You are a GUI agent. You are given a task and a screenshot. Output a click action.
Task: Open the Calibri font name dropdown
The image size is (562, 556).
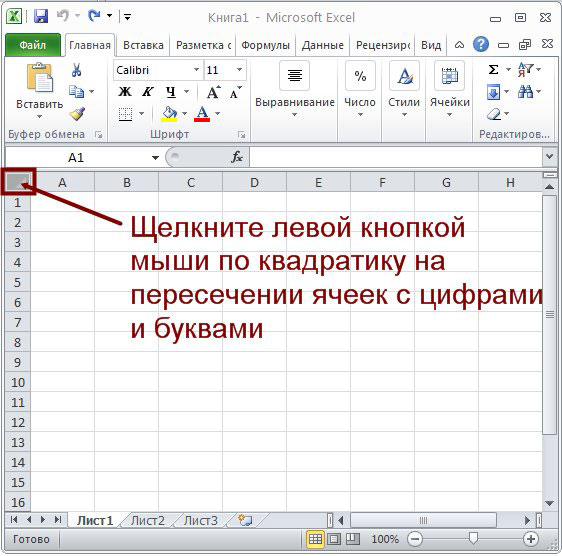pyautogui.click(x=196, y=70)
